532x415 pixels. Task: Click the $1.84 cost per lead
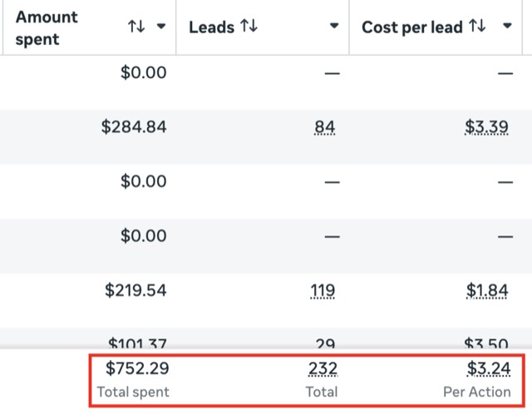point(487,290)
